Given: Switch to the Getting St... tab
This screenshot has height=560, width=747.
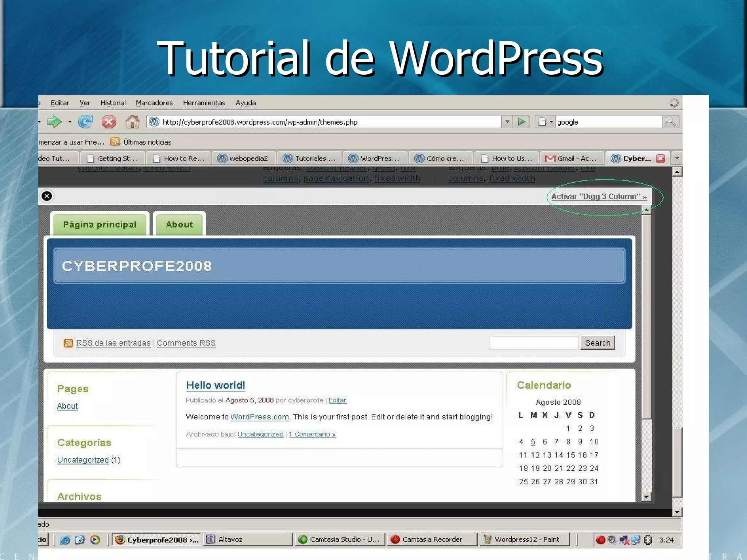Looking at the screenshot, I should pyautogui.click(x=112, y=158).
